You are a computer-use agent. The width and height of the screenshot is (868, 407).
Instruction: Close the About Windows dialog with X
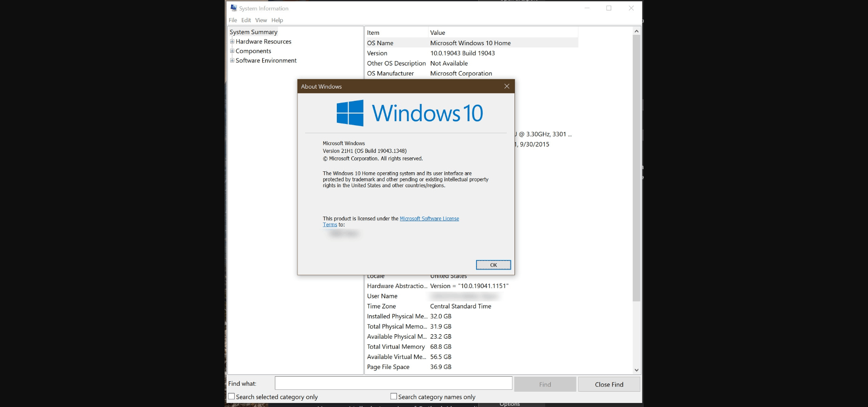pos(507,86)
